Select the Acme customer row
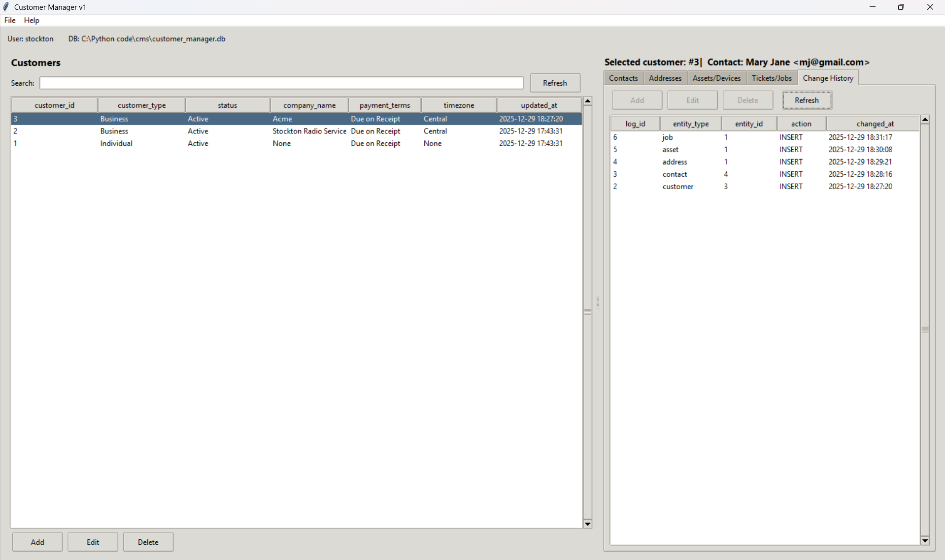 pos(296,119)
